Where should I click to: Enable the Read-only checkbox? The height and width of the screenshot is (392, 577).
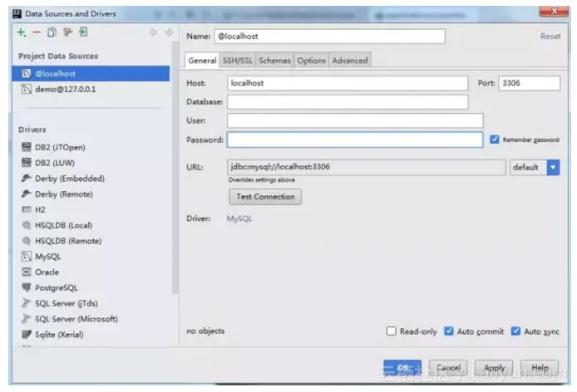391,331
